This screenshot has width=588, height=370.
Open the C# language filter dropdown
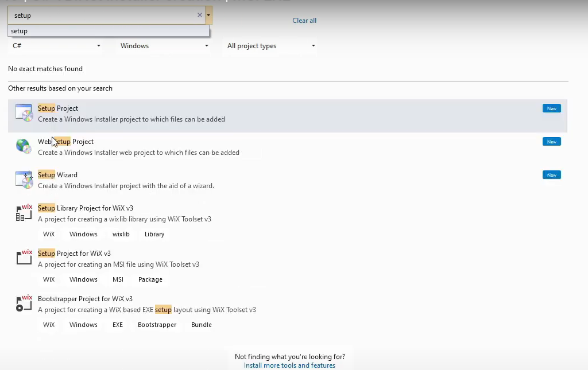(56, 46)
